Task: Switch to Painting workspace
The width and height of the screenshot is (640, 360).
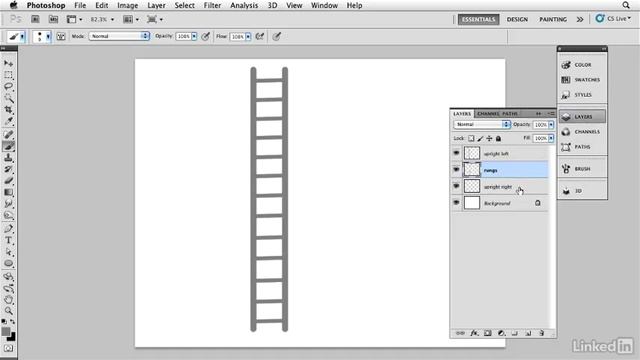Action: [553, 19]
